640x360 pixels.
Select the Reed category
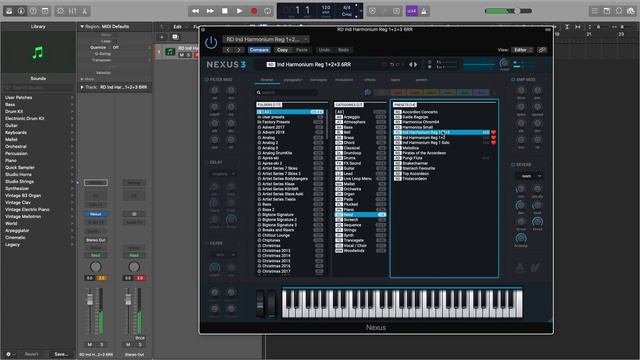[360, 215]
